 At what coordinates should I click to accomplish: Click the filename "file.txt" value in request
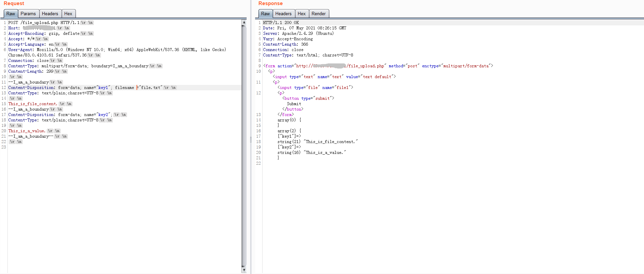(x=151, y=88)
